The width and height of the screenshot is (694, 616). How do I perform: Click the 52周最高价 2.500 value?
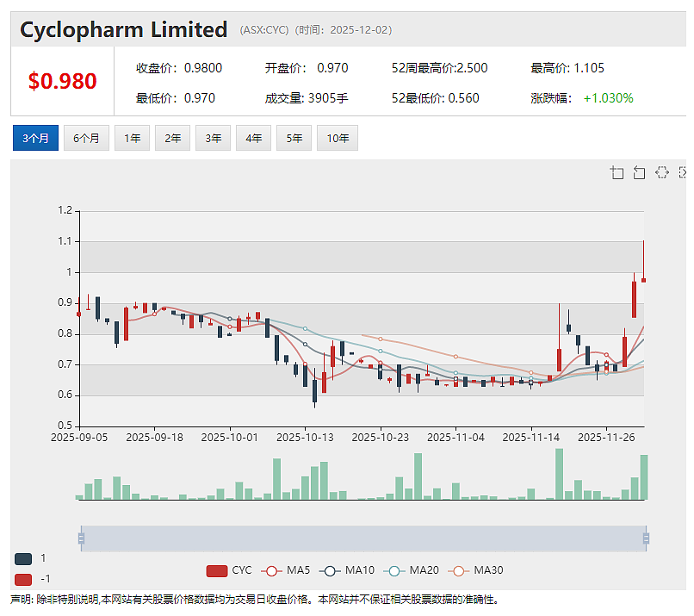472,68
